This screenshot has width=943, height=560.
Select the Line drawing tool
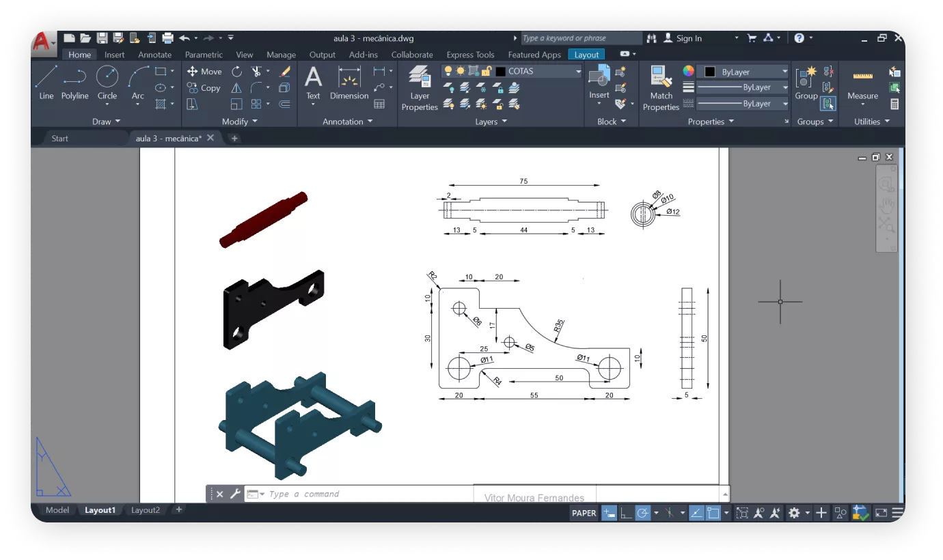46,83
